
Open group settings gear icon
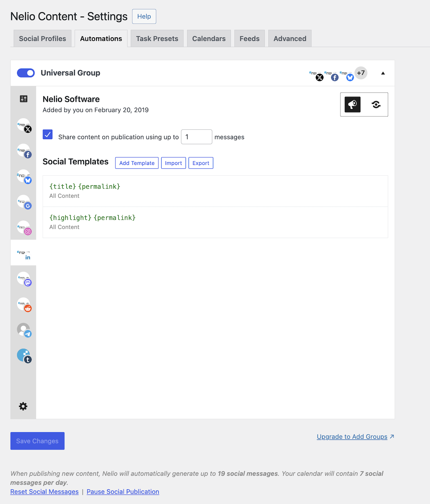(x=23, y=406)
